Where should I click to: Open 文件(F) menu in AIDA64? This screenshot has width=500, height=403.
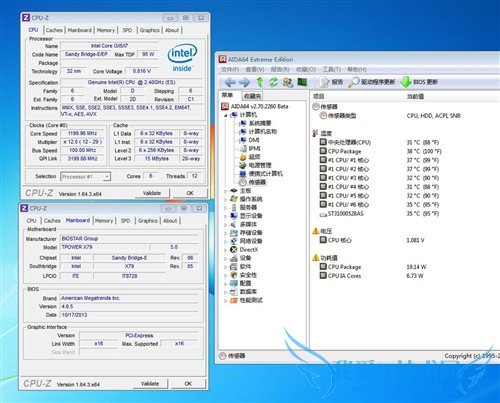pyautogui.click(x=230, y=69)
